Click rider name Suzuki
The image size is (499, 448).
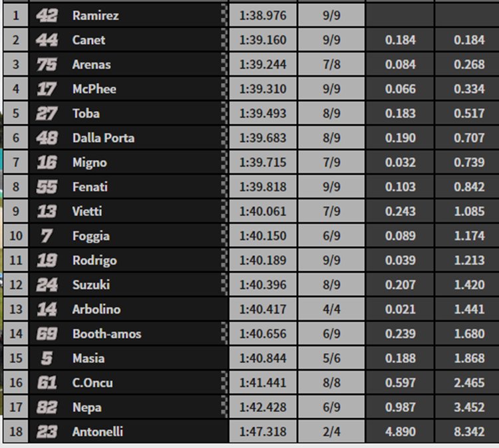click(x=91, y=285)
